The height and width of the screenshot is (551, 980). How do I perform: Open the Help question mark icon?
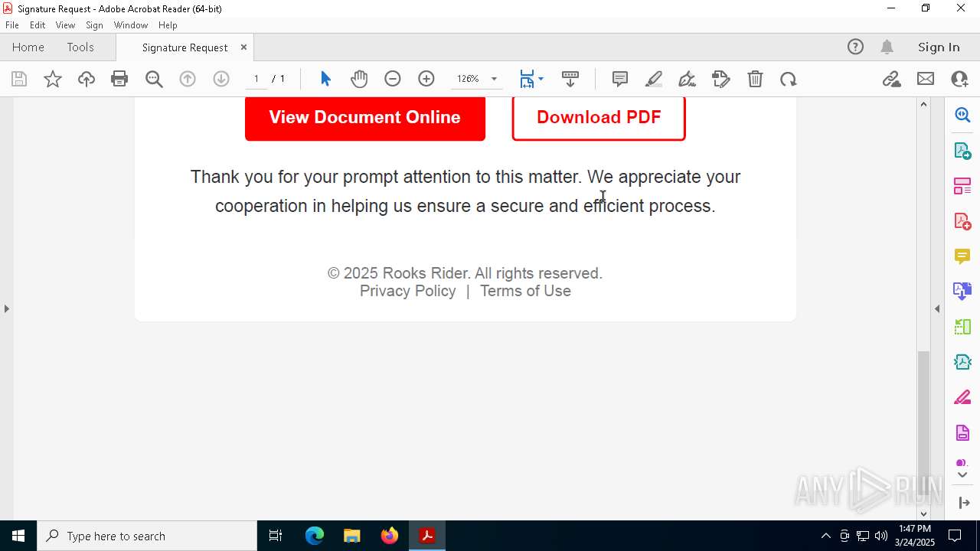[855, 47]
